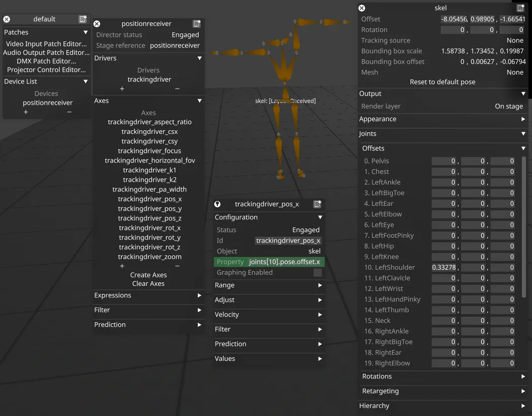The height and width of the screenshot is (416, 532).
Task: Open notes on the skel editor
Action: click(x=520, y=8)
